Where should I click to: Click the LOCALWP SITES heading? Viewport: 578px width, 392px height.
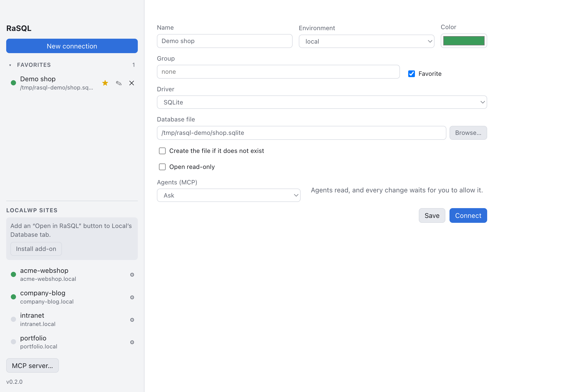pyautogui.click(x=32, y=210)
